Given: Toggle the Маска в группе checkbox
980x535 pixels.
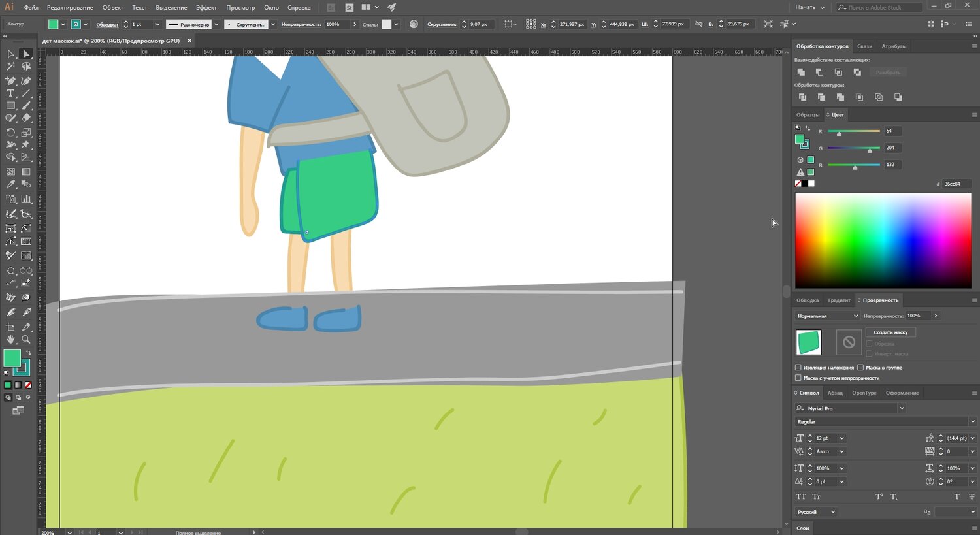Looking at the screenshot, I should 860,368.
